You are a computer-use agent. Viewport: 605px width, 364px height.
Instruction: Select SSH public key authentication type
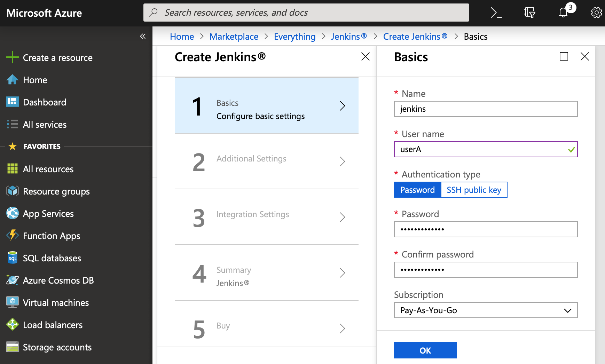pyautogui.click(x=474, y=190)
